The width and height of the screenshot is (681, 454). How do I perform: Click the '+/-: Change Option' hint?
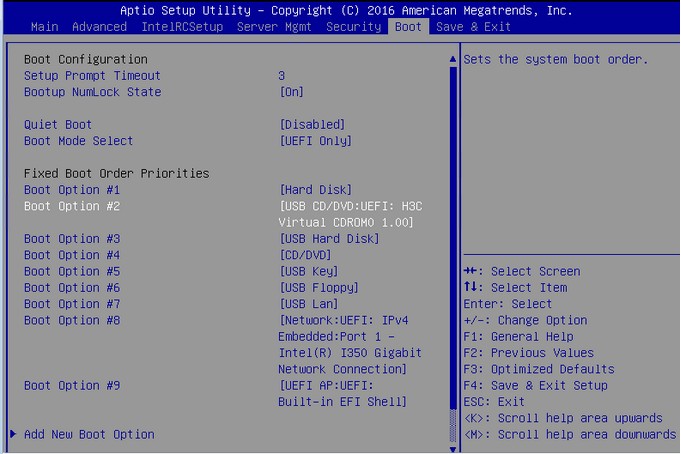[x=526, y=320]
